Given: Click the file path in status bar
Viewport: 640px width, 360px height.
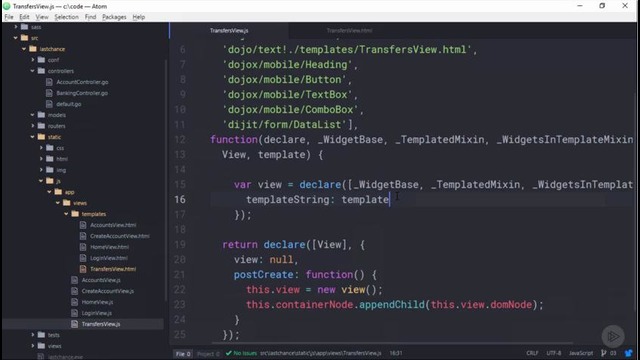Looking at the screenshot, I should 320,353.
